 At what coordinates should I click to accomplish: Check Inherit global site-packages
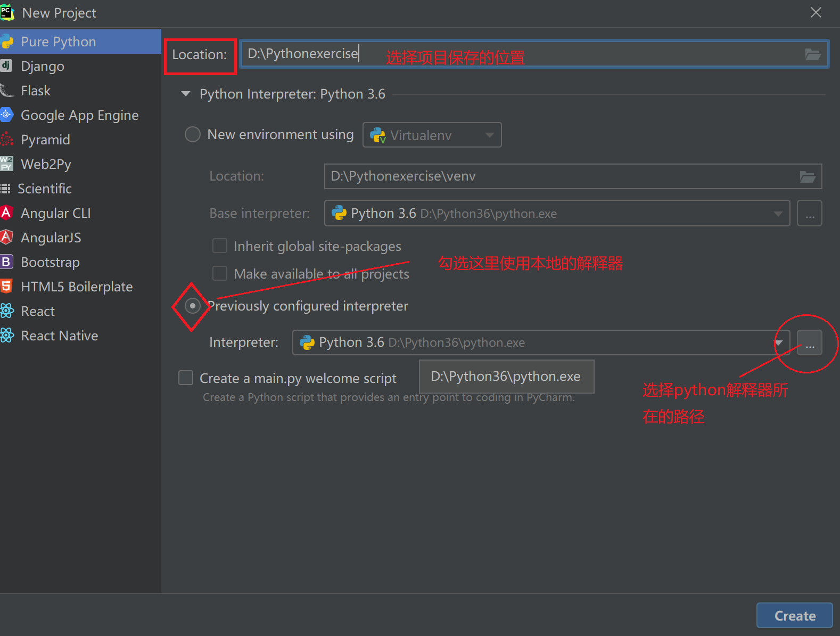pos(220,246)
